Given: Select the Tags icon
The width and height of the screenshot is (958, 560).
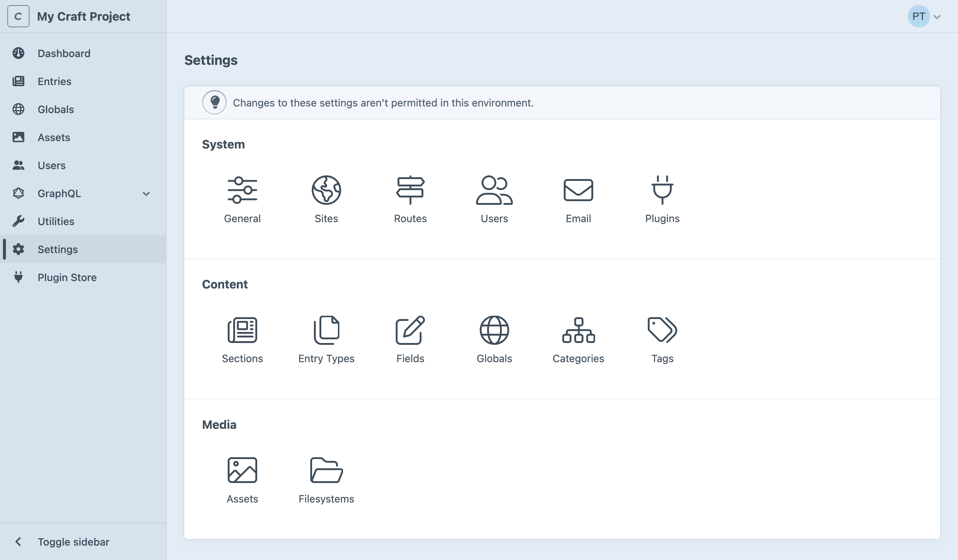Looking at the screenshot, I should point(661,330).
